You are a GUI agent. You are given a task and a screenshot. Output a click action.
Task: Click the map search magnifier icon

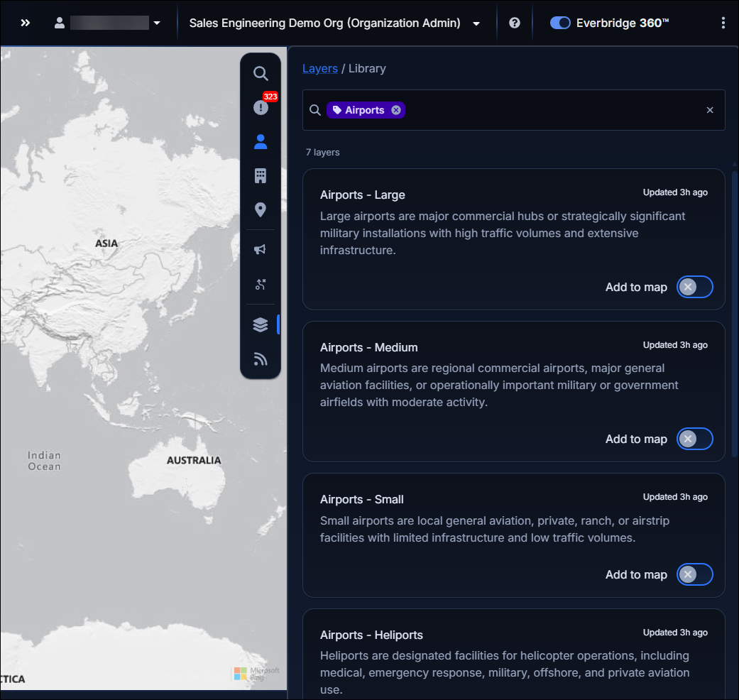tap(261, 73)
